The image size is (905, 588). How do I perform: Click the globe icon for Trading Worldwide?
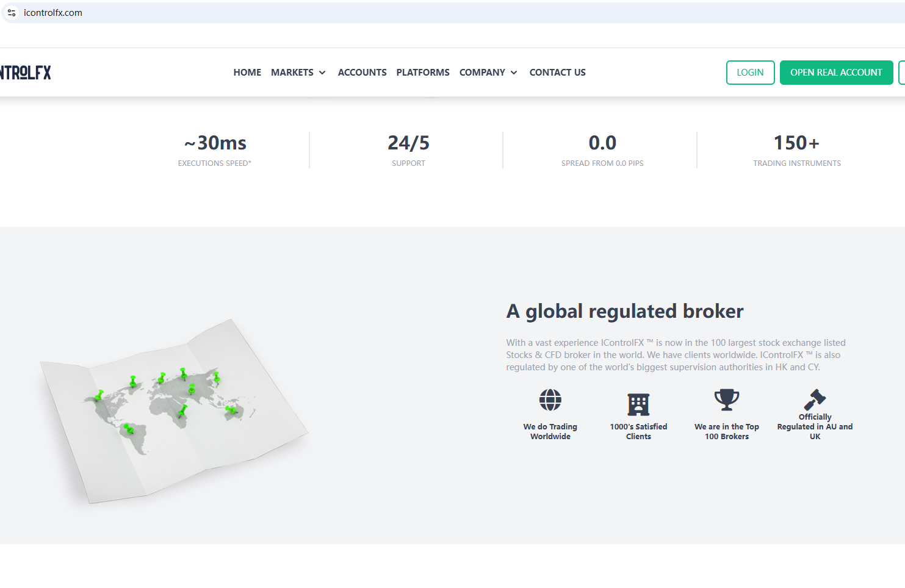click(x=550, y=400)
